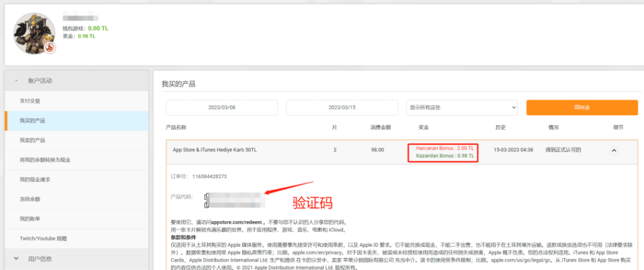Open the 显示所有这些 dropdown
The image size is (644, 270).
pyautogui.click(x=462, y=107)
